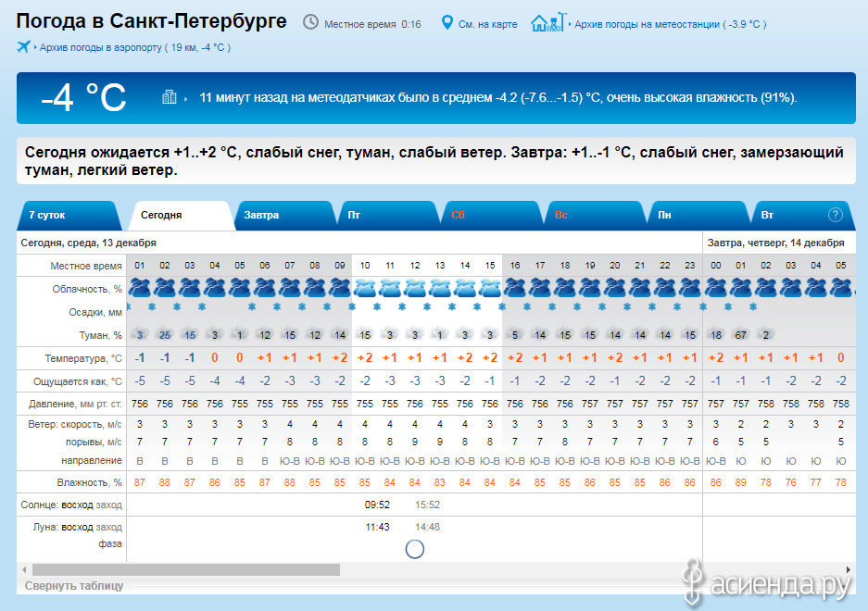Click the big -4 °C current temperature

coord(83,98)
